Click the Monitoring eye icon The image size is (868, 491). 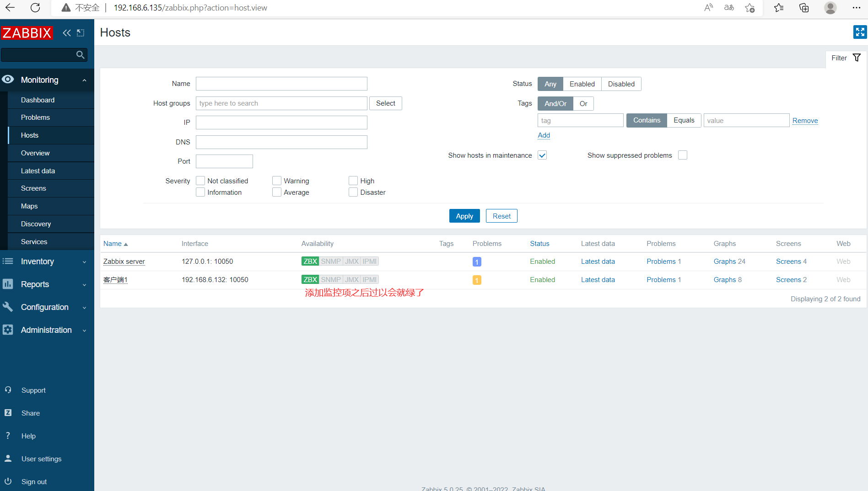(x=8, y=80)
